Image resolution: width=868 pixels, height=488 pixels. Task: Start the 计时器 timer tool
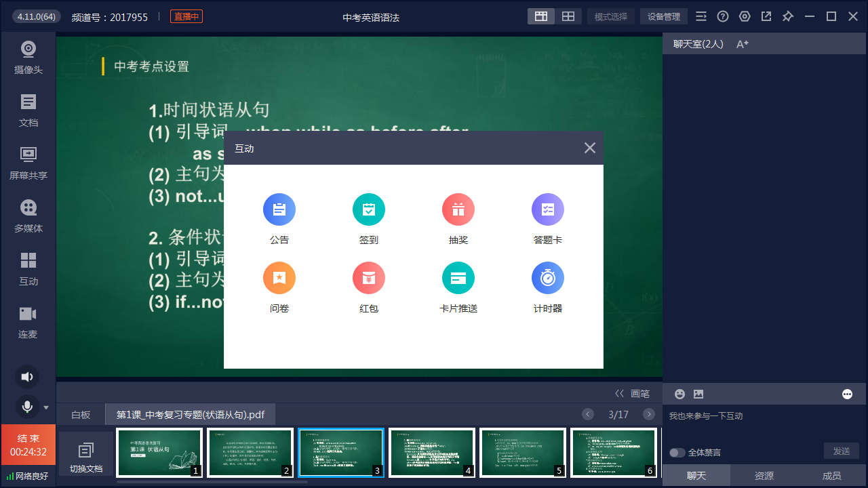[547, 279]
